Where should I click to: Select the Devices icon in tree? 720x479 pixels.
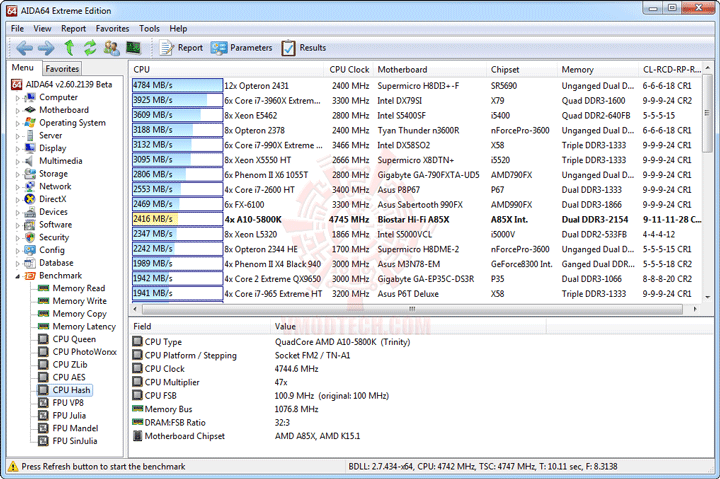[x=30, y=212]
